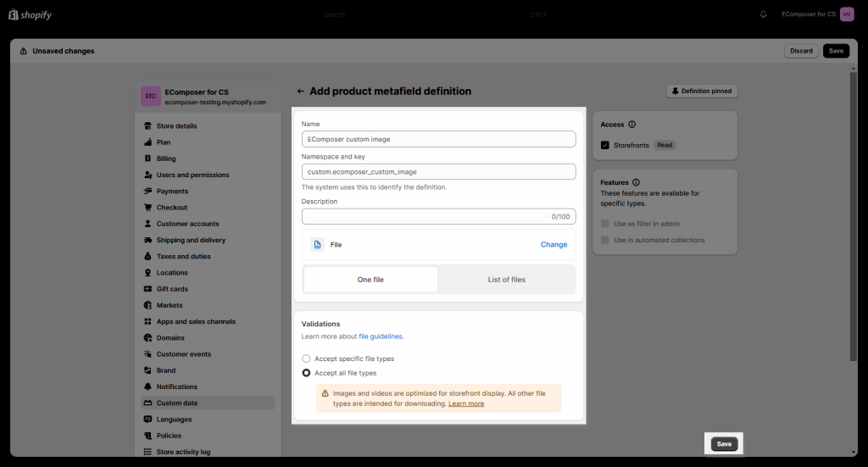Viewport: 868px width, 467px height.
Task: Toggle the Storefronts access checkbox
Action: coord(605,146)
